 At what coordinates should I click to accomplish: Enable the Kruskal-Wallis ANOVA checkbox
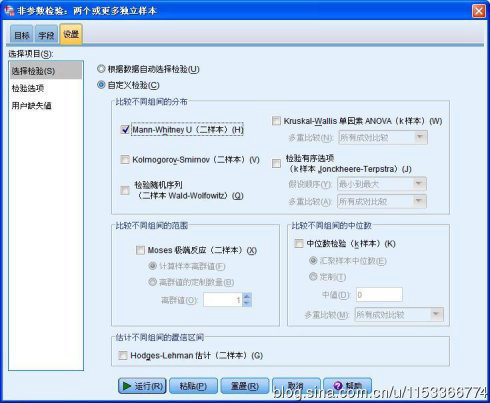click(276, 121)
